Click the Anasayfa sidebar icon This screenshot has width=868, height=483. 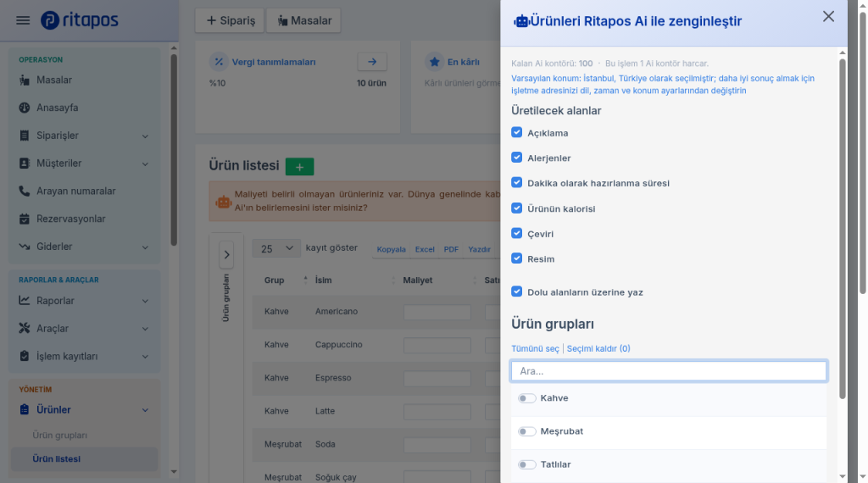coord(25,108)
